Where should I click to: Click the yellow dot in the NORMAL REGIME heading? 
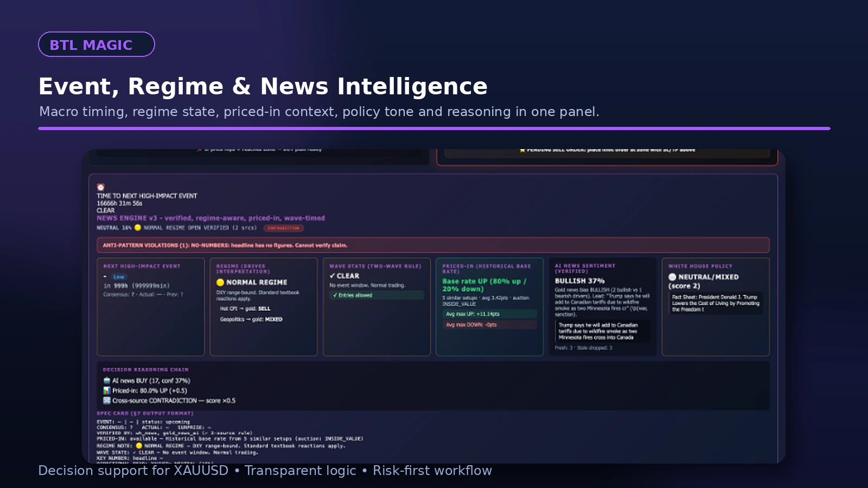220,282
